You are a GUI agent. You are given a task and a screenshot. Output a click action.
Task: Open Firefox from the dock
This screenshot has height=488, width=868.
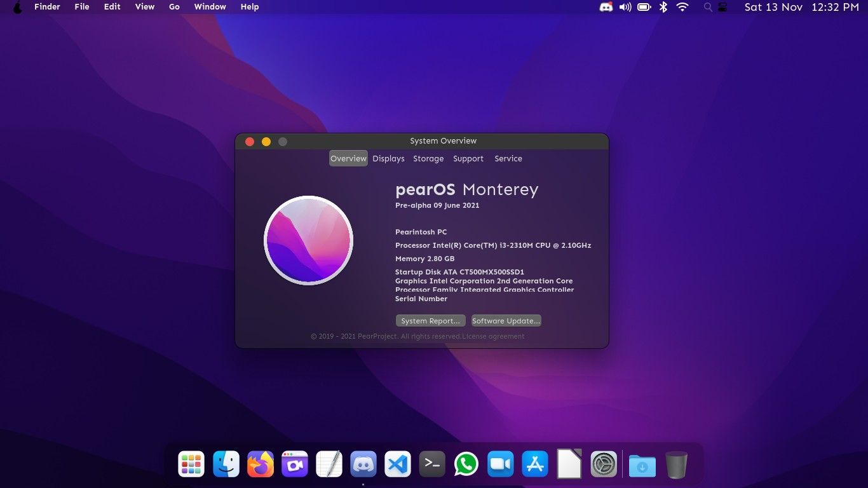pos(261,464)
